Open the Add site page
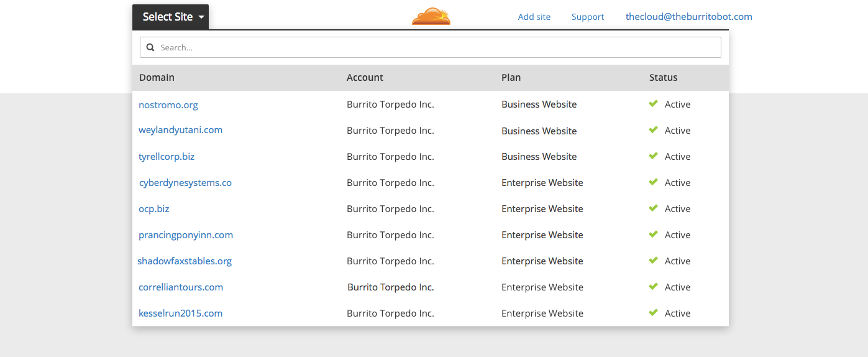868x357 pixels. pos(534,17)
